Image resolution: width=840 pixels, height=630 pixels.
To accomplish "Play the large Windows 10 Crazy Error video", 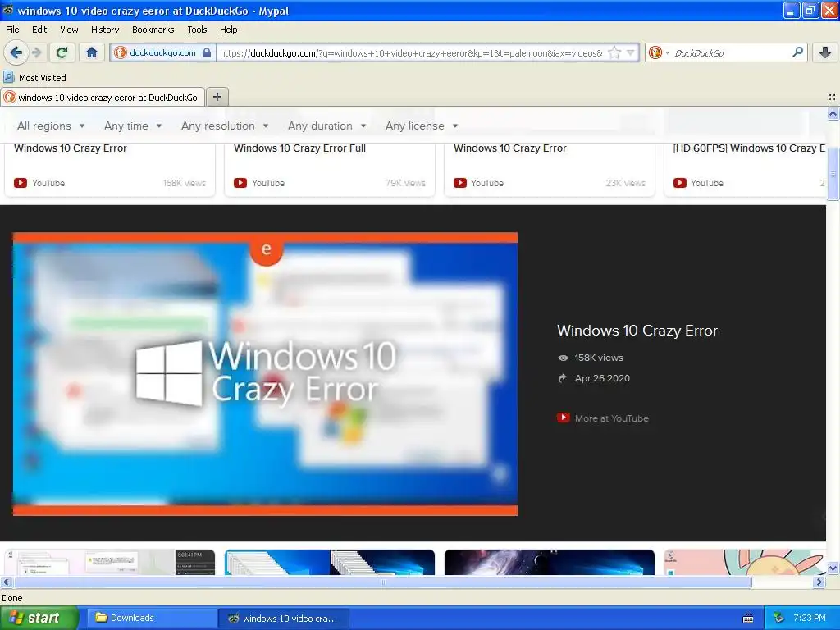I will coord(265,374).
